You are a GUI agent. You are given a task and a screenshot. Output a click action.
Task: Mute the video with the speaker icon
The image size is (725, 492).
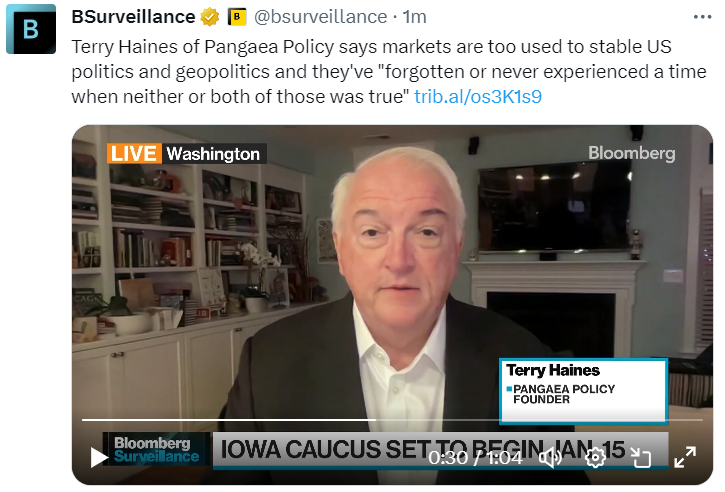[550, 458]
